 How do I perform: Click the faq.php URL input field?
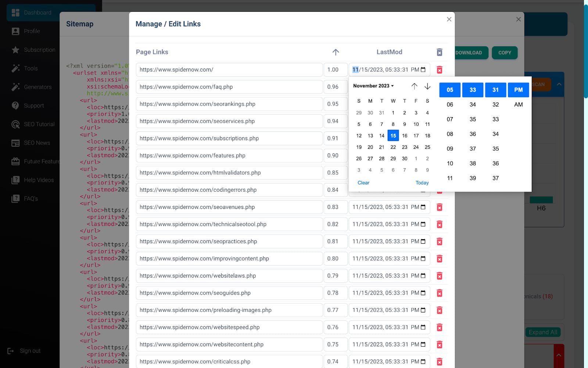pyautogui.click(x=229, y=87)
